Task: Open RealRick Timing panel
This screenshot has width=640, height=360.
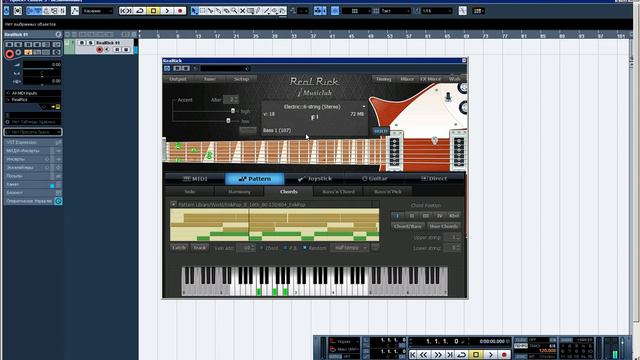Action: pos(383,79)
